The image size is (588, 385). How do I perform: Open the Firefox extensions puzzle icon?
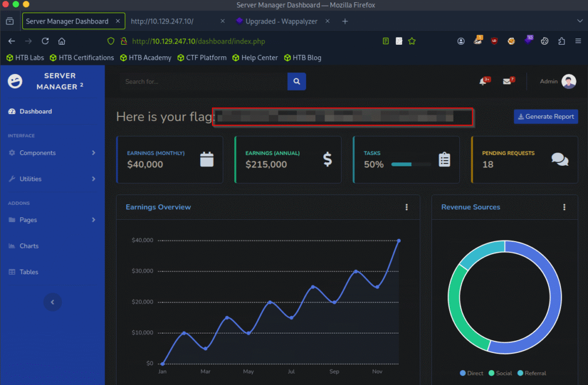click(561, 41)
